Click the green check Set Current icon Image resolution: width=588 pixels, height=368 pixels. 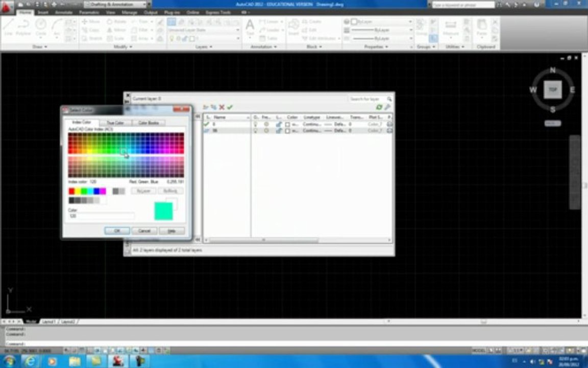[x=230, y=107]
